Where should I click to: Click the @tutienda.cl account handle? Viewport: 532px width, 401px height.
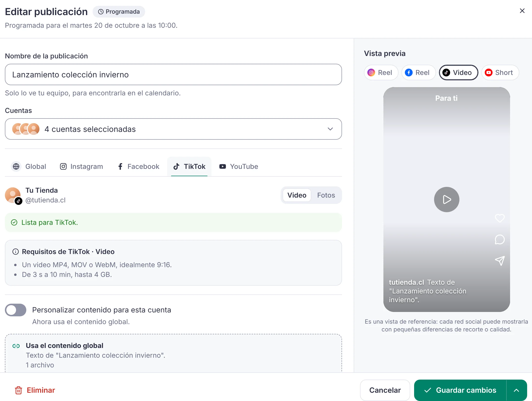46,200
